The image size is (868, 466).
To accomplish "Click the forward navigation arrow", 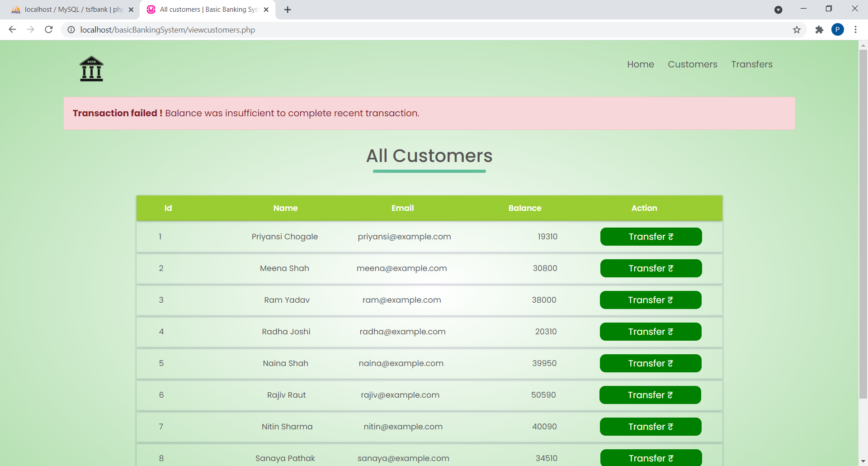I will (30, 29).
